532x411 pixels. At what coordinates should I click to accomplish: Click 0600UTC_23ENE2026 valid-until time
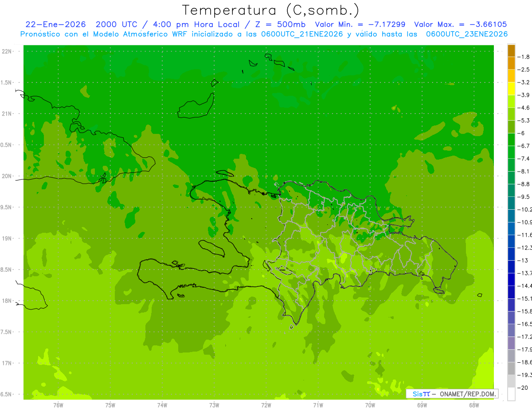[x=467, y=34]
